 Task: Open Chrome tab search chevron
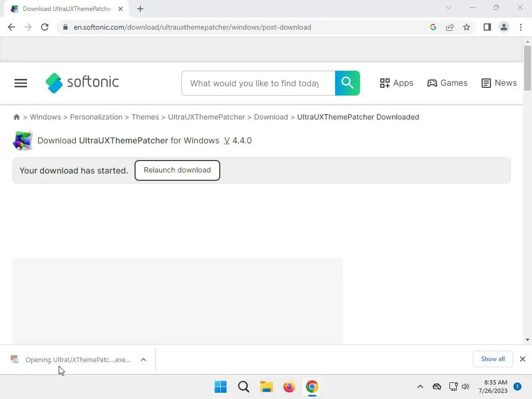pyautogui.click(x=448, y=7)
